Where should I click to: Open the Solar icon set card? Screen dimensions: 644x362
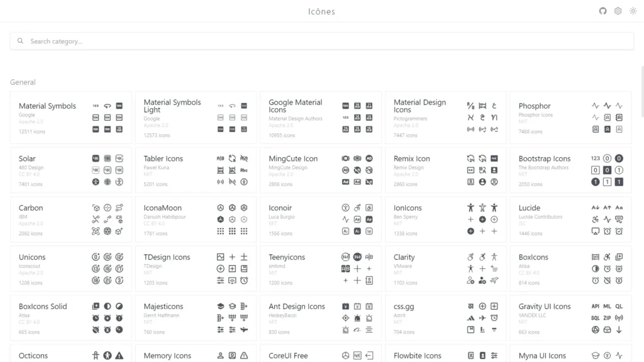pos(70,170)
